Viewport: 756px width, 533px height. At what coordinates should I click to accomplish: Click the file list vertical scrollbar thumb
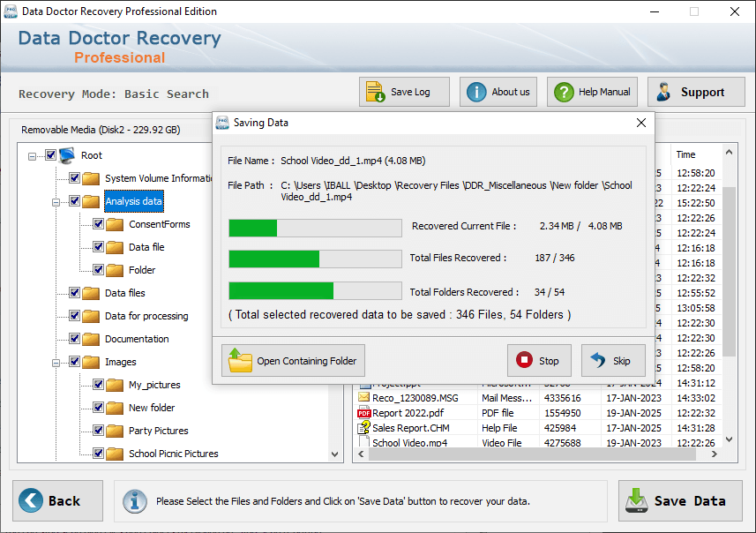pyautogui.click(x=729, y=272)
